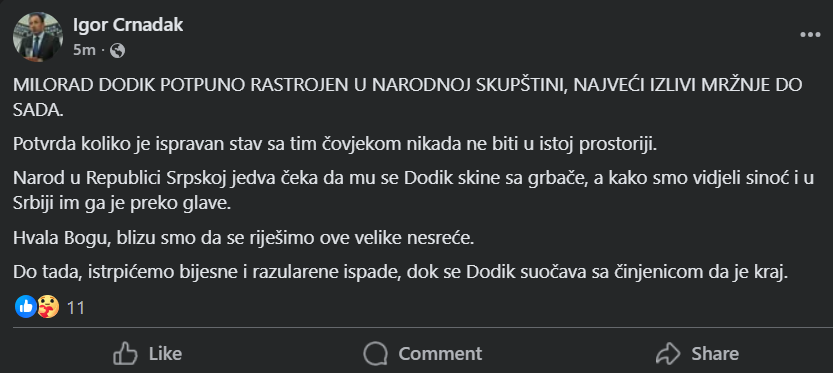The height and width of the screenshot is (373, 833).
Task: Click the Comment button label
Action: point(440,353)
